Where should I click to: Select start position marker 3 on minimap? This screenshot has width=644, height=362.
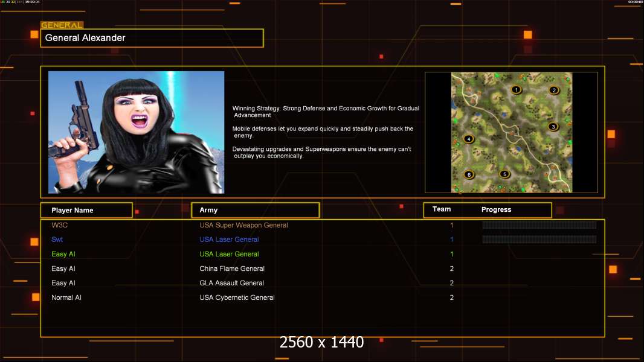pos(553,127)
